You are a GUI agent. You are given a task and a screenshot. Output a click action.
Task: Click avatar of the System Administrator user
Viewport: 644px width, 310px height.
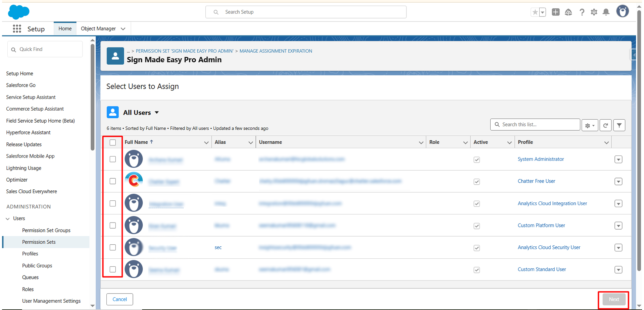[134, 159]
